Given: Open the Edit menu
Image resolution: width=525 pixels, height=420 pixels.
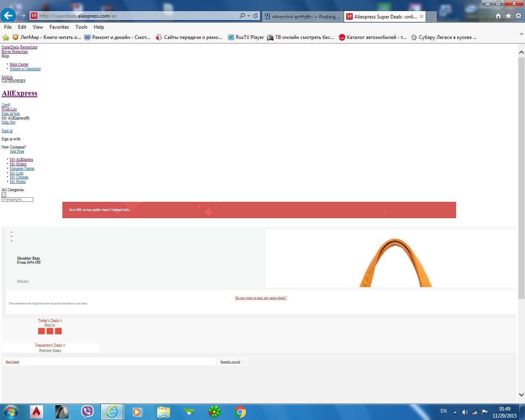Looking at the screenshot, I should [22, 27].
